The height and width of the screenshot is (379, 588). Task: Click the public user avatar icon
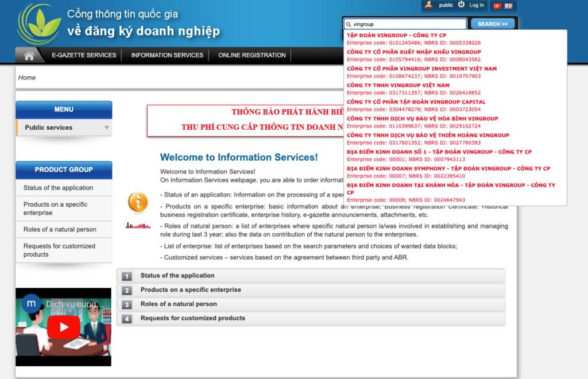pyautogui.click(x=428, y=5)
